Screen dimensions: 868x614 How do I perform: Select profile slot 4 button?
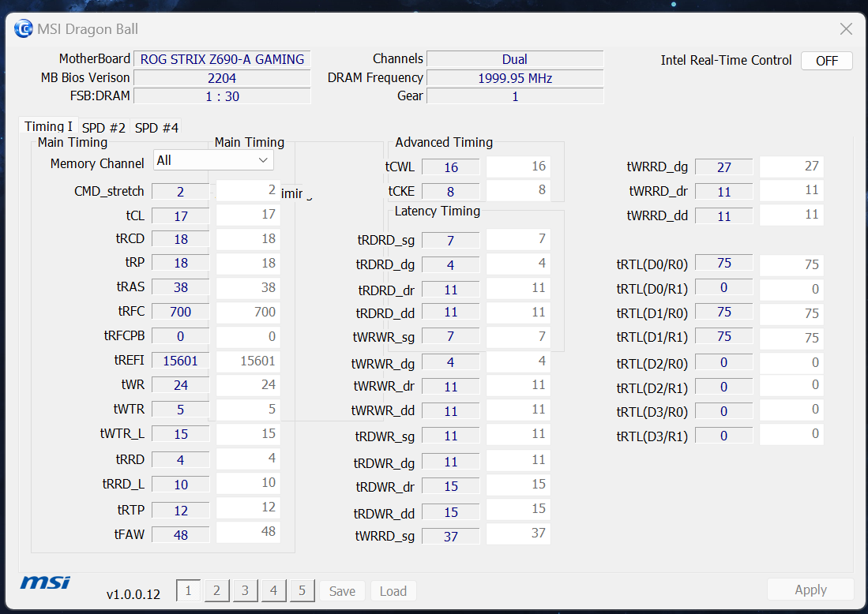tap(273, 591)
